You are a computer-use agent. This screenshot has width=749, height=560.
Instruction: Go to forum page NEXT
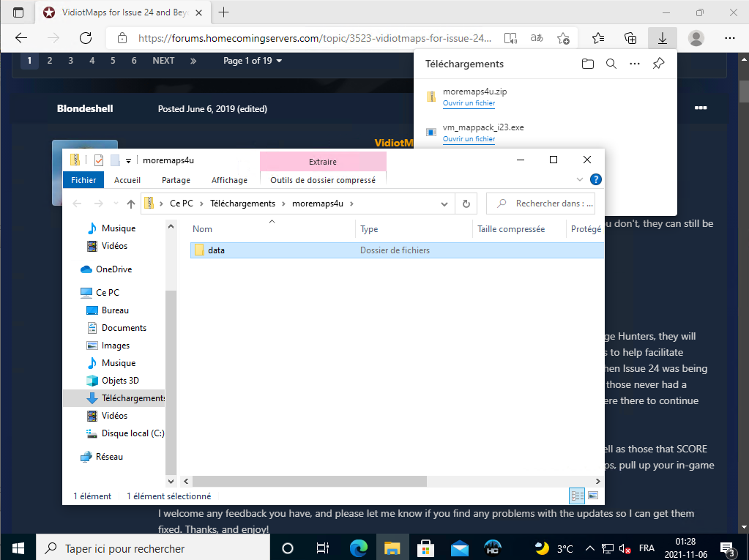(163, 61)
